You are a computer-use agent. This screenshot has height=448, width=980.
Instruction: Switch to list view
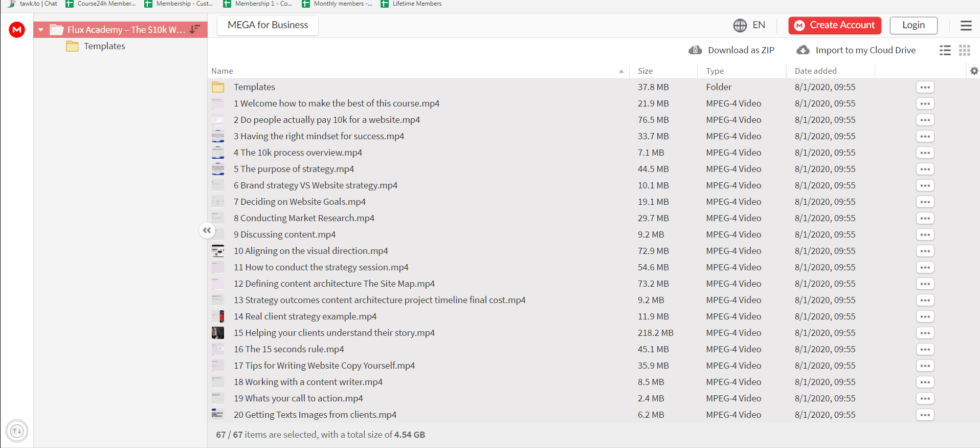[945, 50]
